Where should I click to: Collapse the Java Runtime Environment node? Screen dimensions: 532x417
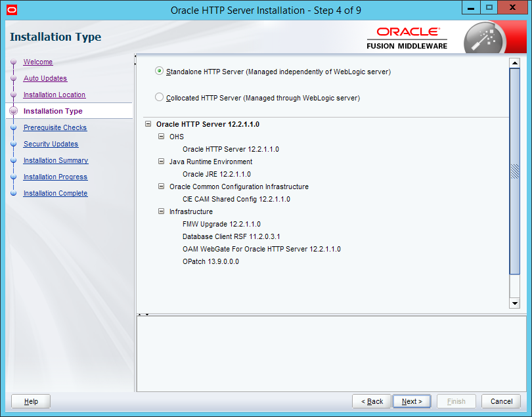(x=162, y=162)
